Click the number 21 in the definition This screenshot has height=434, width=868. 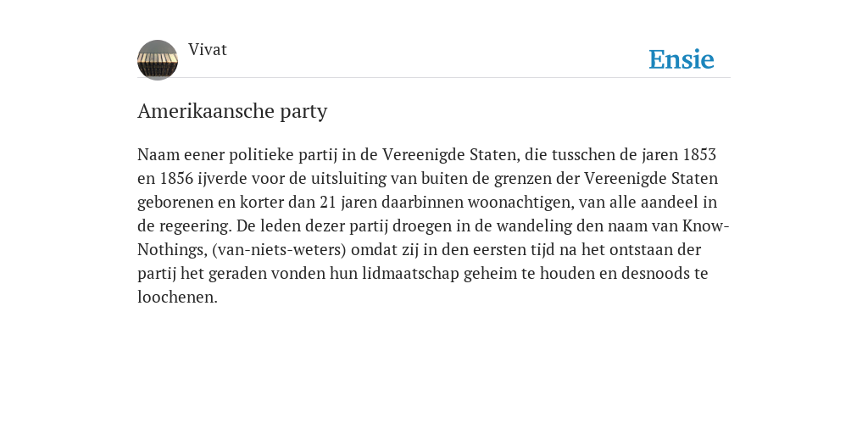click(x=328, y=202)
